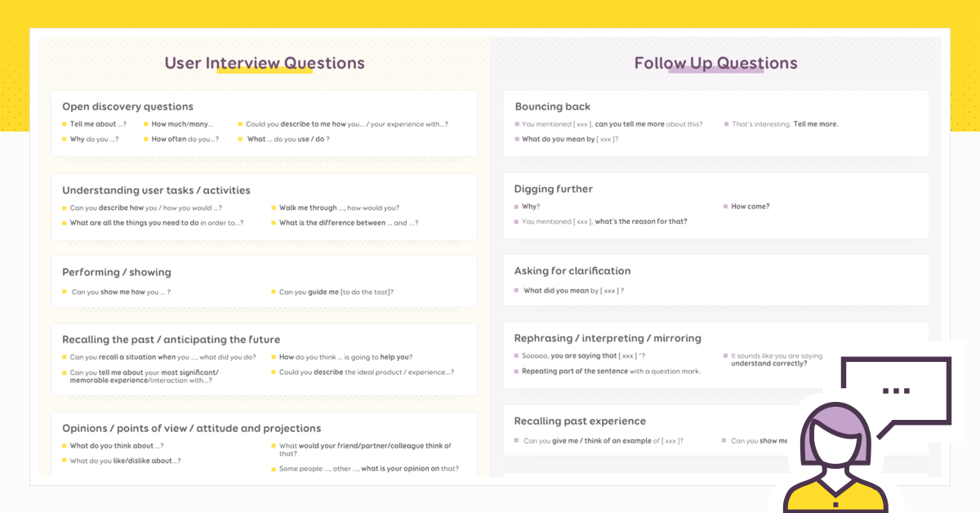Screen dimensions: 980x513
Task: Select the 'User Interview Questions' heading
Action: (x=265, y=63)
